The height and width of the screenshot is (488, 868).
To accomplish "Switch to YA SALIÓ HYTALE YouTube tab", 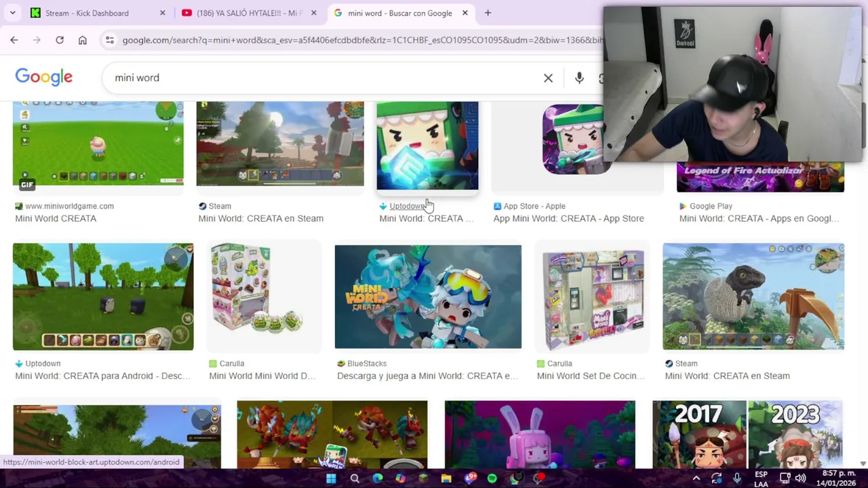I will click(250, 13).
